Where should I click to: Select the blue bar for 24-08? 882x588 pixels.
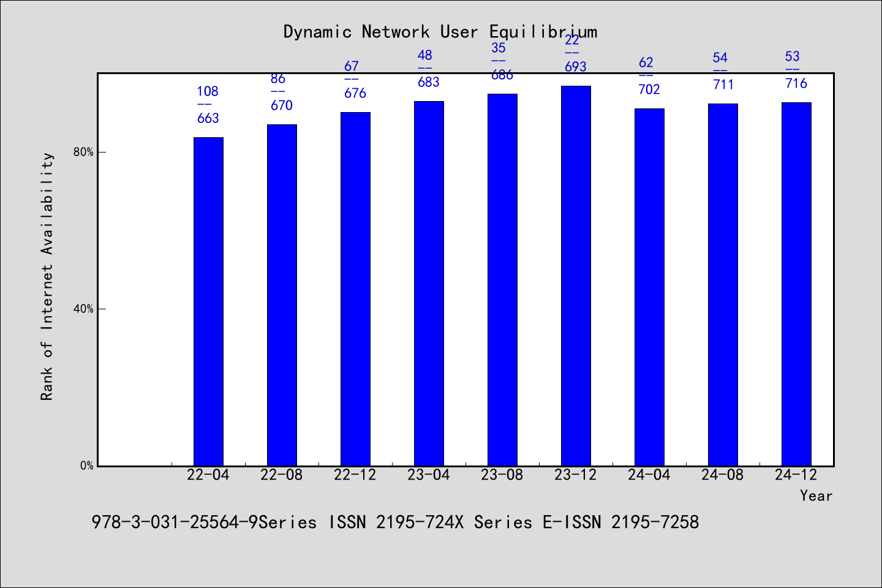[723, 285]
